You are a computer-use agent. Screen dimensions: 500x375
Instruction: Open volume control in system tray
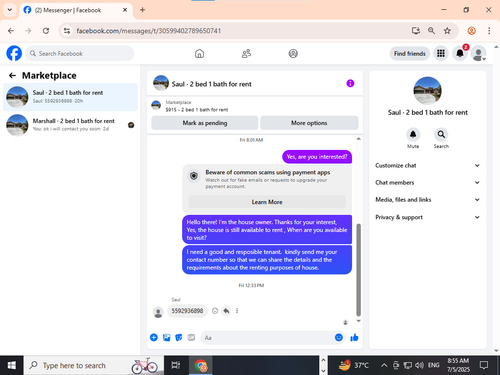coord(420,365)
